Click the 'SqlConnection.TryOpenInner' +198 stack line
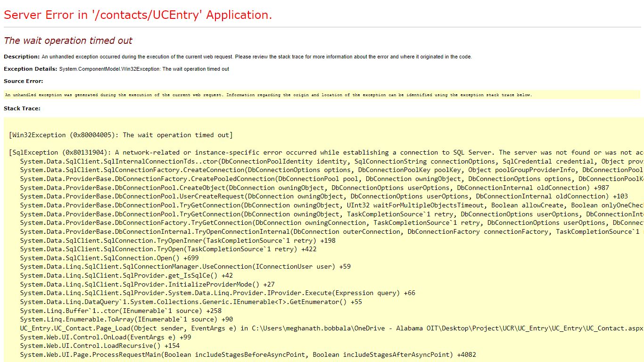644x362 pixels. (x=178, y=240)
